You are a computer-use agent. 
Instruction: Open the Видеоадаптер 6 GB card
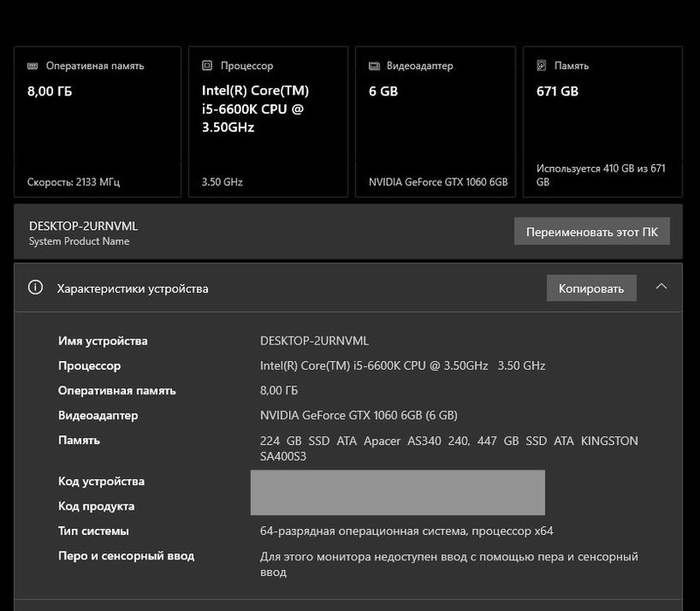click(435, 122)
